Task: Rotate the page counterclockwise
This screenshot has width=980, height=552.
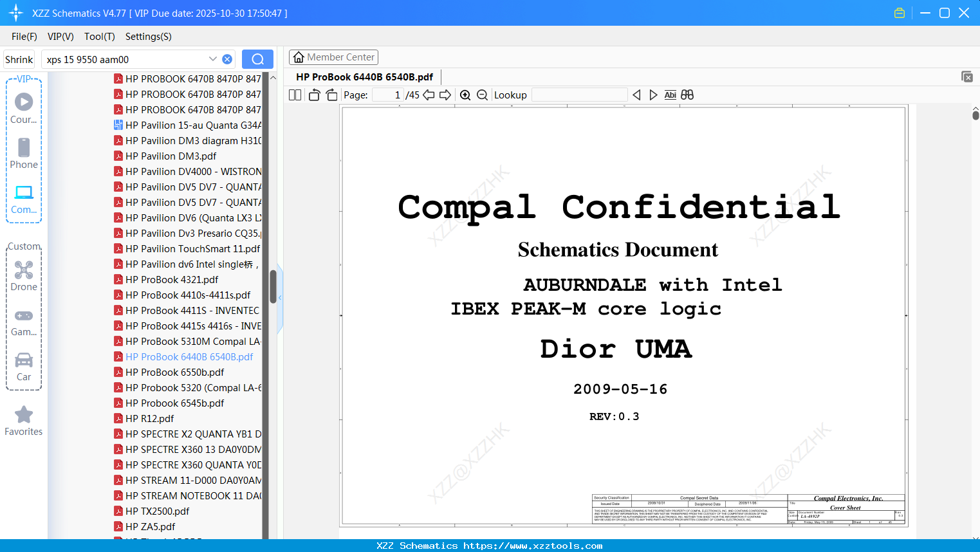Action: [x=314, y=95]
